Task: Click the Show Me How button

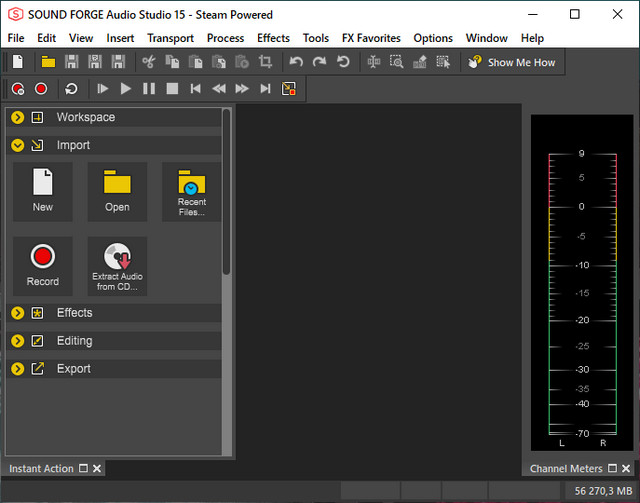Action: 511,62
